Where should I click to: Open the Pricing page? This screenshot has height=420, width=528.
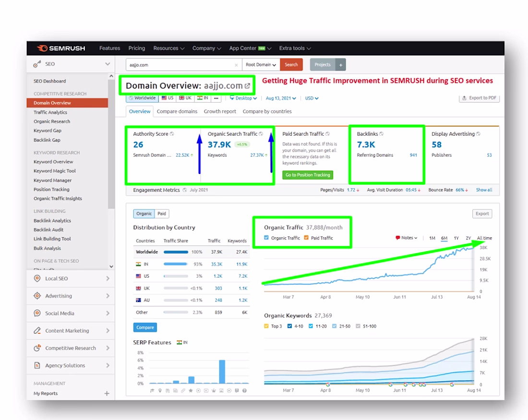(137, 48)
